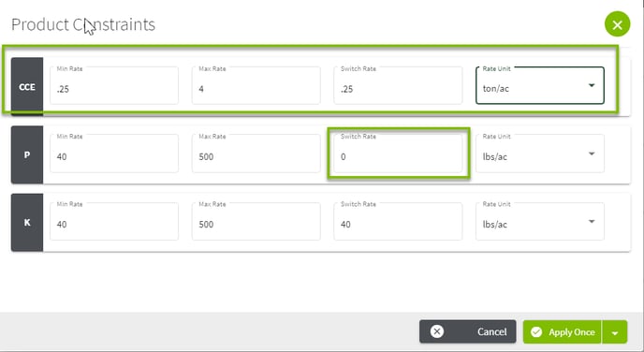Viewport: 644px width, 352px height.
Task: Click the K Max Rate field
Action: [x=256, y=221]
